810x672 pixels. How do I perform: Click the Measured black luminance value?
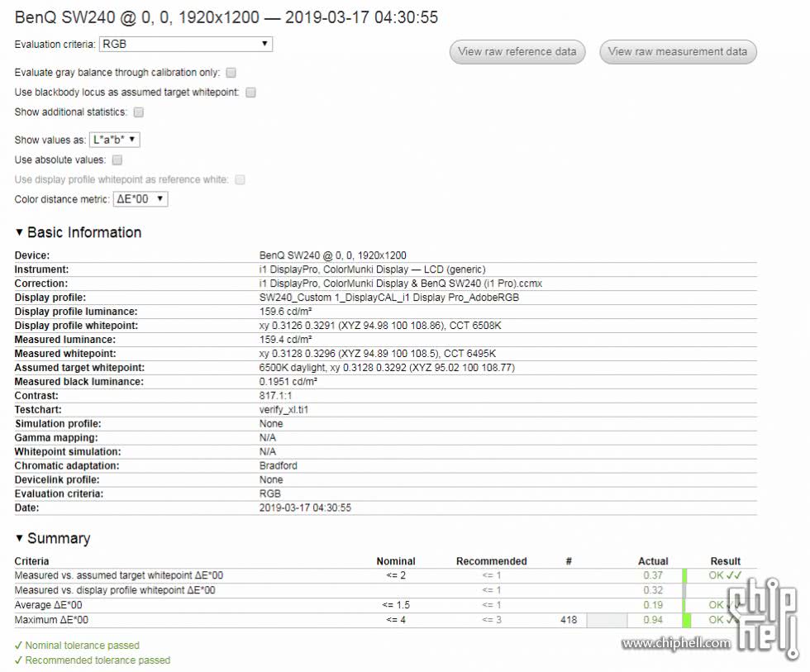(x=288, y=382)
